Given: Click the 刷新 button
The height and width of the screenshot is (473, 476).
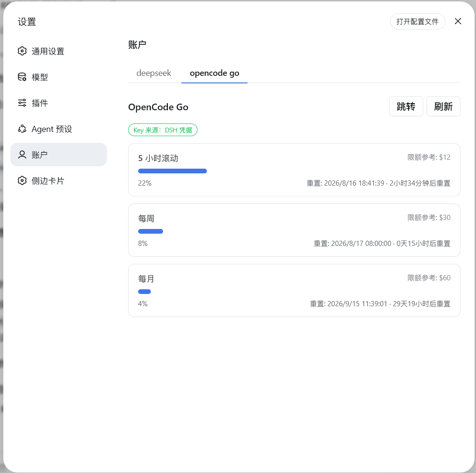Looking at the screenshot, I should point(443,106).
